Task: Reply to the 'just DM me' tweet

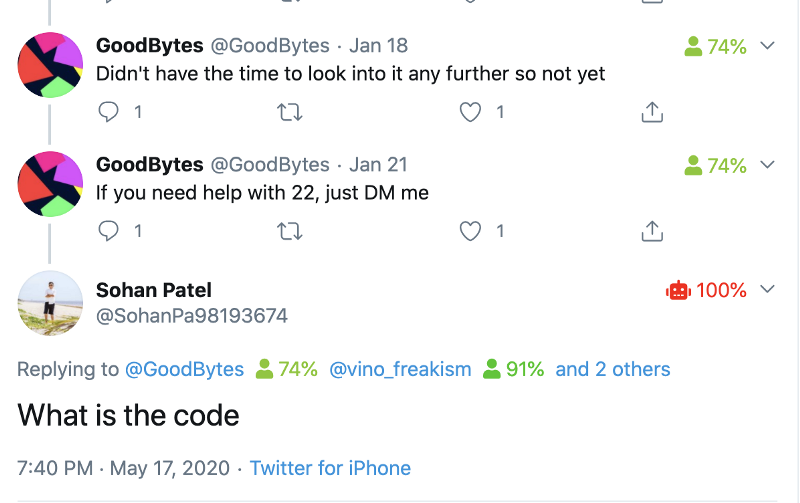Action: click(108, 231)
